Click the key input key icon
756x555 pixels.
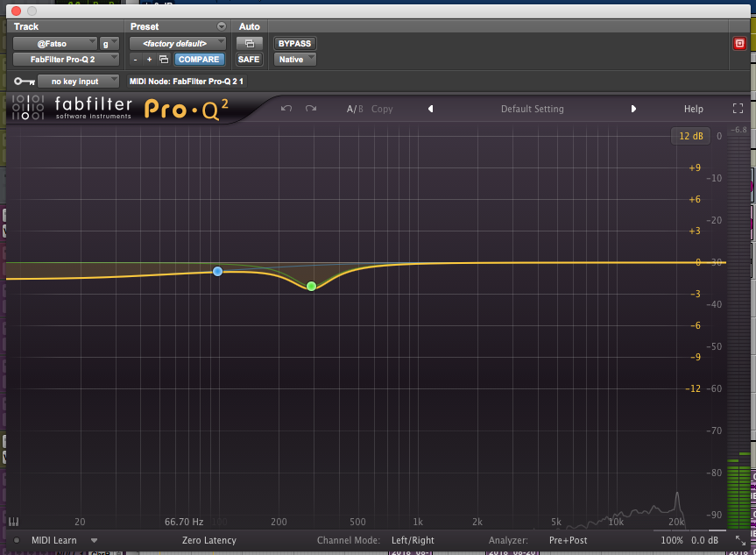click(24, 81)
